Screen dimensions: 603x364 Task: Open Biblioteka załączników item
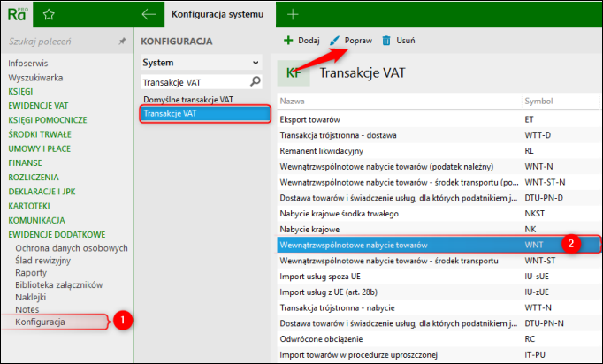[x=59, y=285]
